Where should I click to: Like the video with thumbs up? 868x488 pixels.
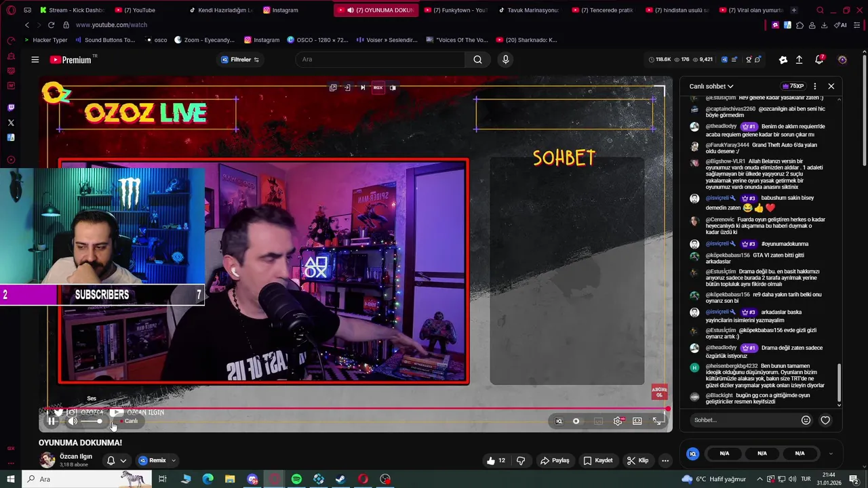495,460
